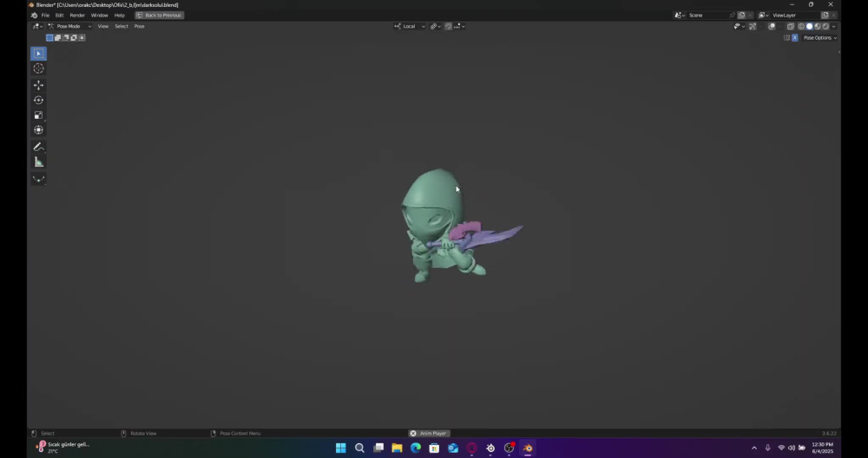Choose the Extend selection mode icon
Viewport: 868px width, 458px height.
[x=57, y=37]
